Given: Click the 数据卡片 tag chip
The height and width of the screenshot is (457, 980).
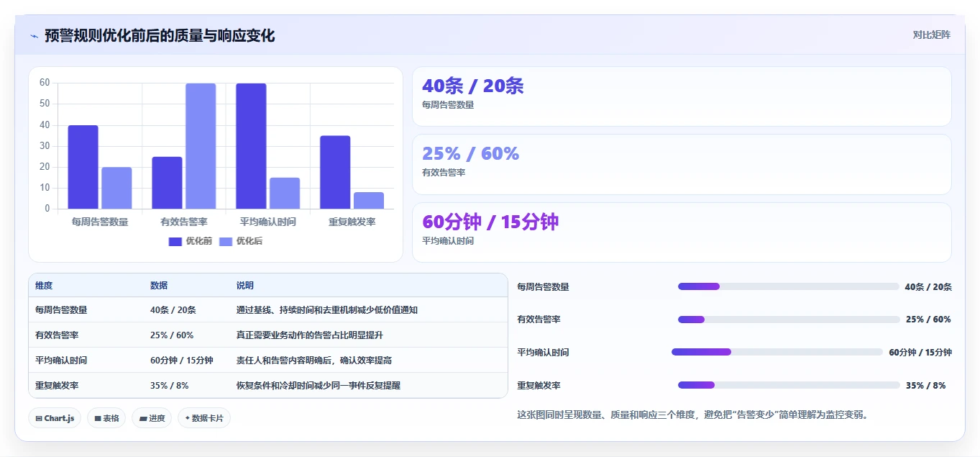Looking at the screenshot, I should (x=204, y=418).
